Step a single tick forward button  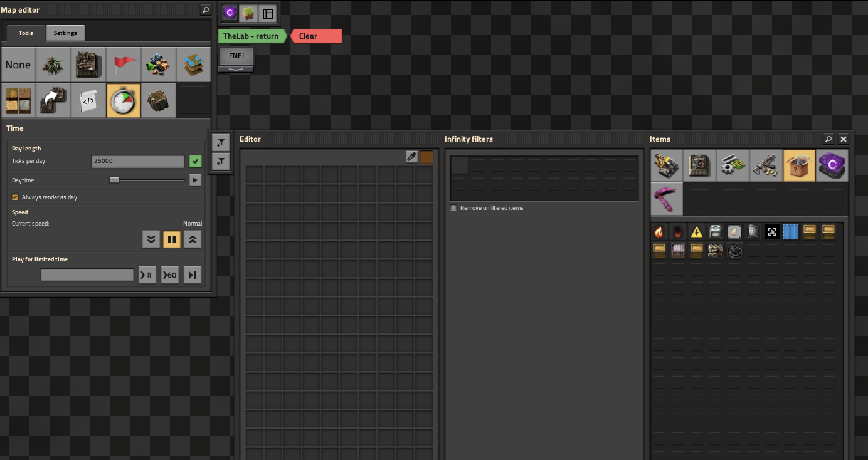click(x=193, y=275)
